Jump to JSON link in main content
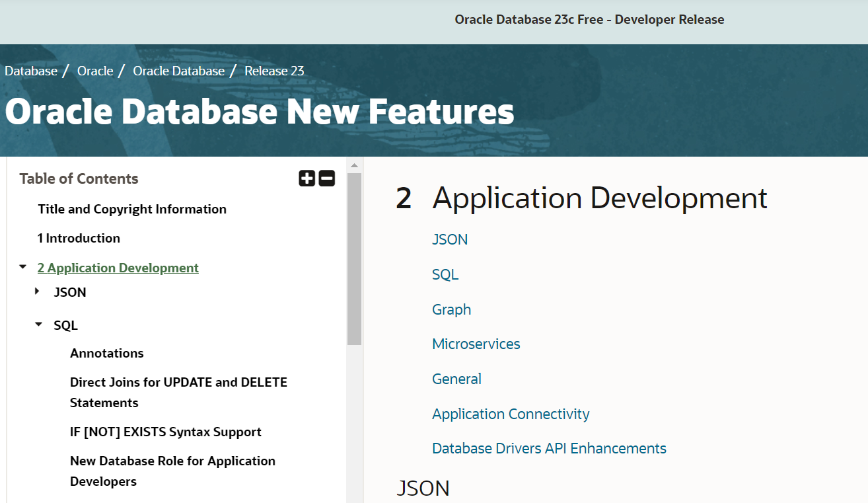The width and height of the screenshot is (868, 503). click(450, 239)
